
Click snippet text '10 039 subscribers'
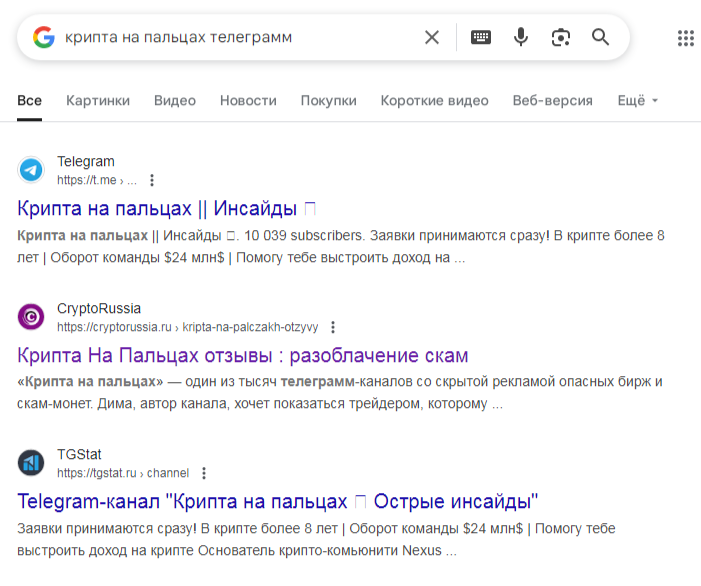point(303,236)
